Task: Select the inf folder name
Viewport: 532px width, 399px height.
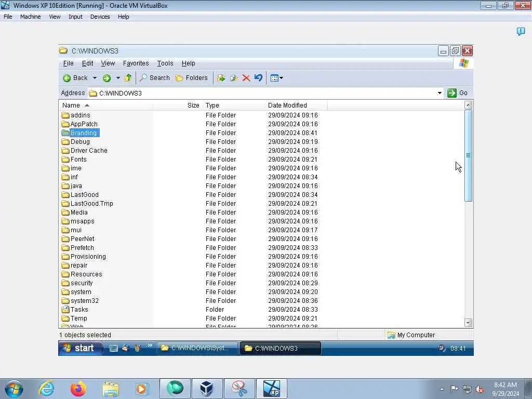Action: [x=74, y=177]
